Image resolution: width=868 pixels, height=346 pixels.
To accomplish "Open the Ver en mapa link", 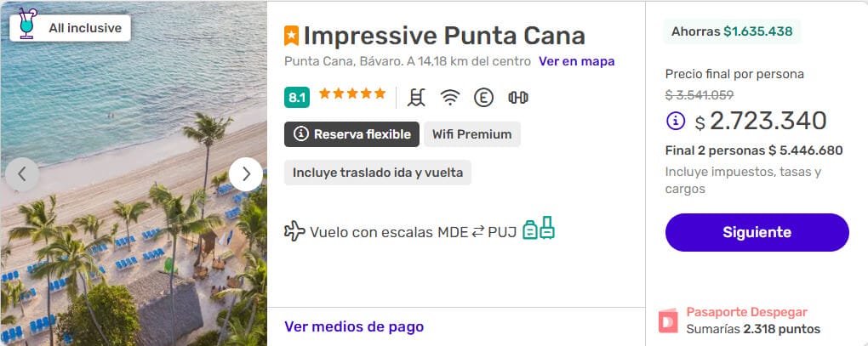I will (x=576, y=61).
